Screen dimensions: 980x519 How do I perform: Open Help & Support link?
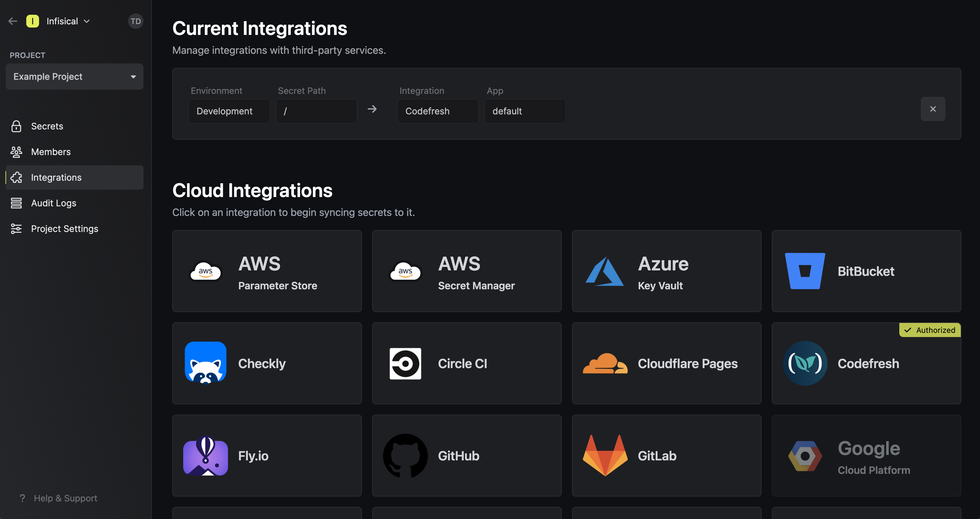coord(65,498)
